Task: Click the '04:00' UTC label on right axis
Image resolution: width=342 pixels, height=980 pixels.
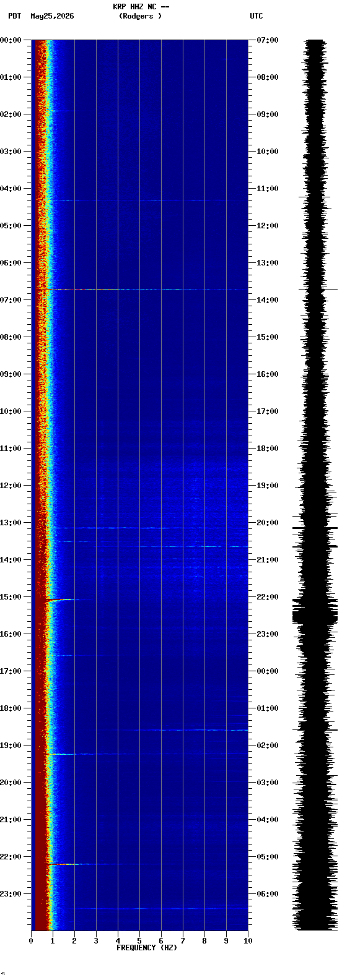Action: point(268,820)
